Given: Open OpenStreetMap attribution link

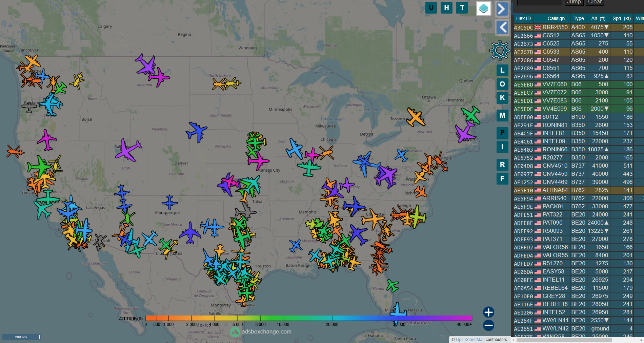Looking at the screenshot, I should pos(470,340).
